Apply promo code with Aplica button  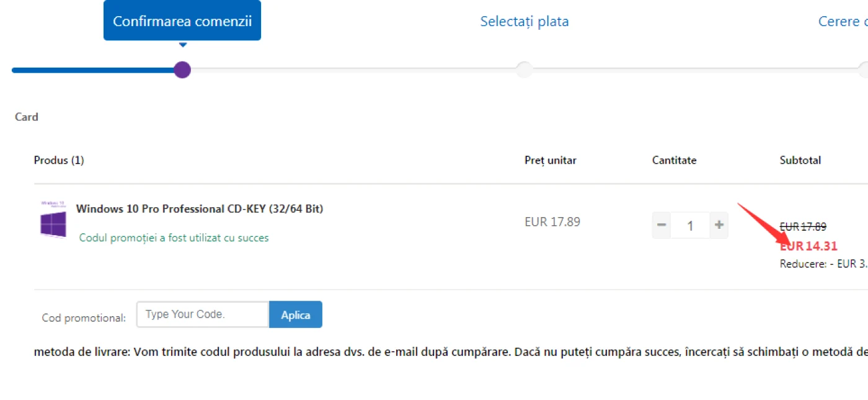tap(296, 314)
